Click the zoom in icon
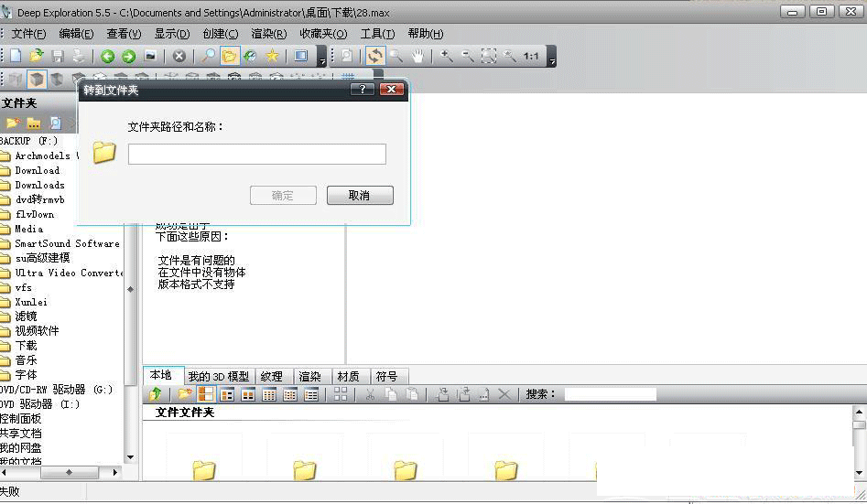867x504 pixels. [446, 56]
